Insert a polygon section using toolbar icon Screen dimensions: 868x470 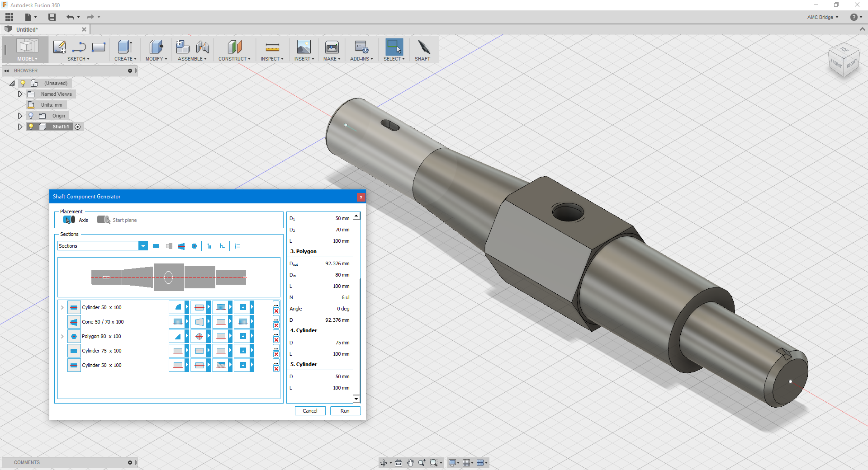point(194,246)
